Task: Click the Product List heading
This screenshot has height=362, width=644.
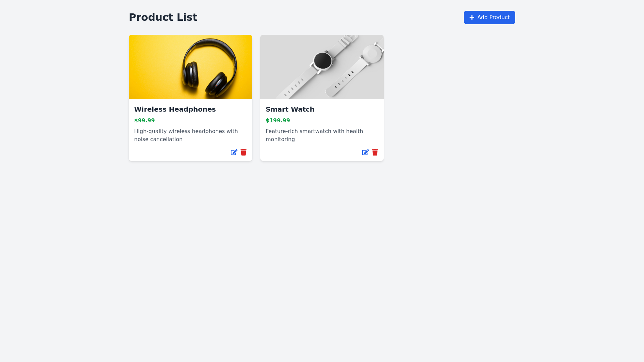Action: click(x=163, y=17)
